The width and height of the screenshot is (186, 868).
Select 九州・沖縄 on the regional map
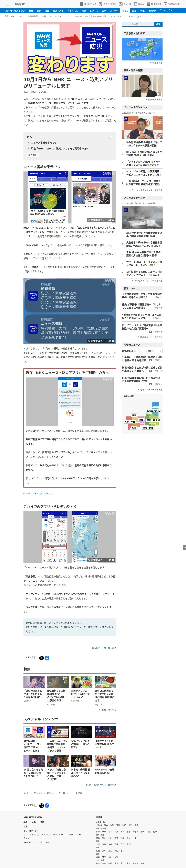tap(130, 422)
